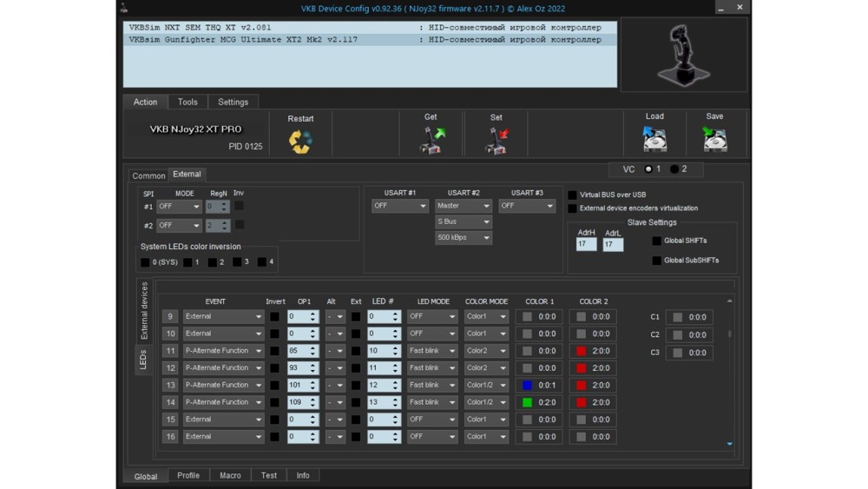The width and height of the screenshot is (868, 489).
Task: Open the Macro bottom tab
Action: click(230, 476)
